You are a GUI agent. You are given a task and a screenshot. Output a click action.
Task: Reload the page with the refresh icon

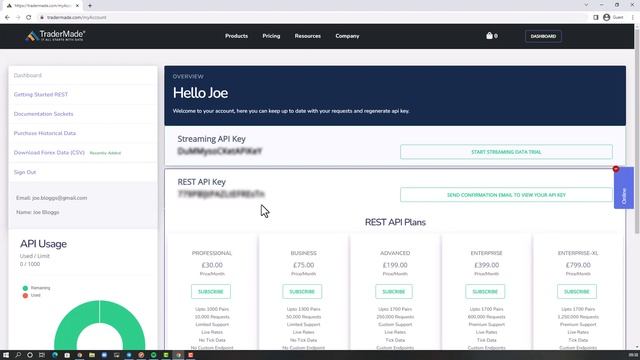tap(29, 18)
